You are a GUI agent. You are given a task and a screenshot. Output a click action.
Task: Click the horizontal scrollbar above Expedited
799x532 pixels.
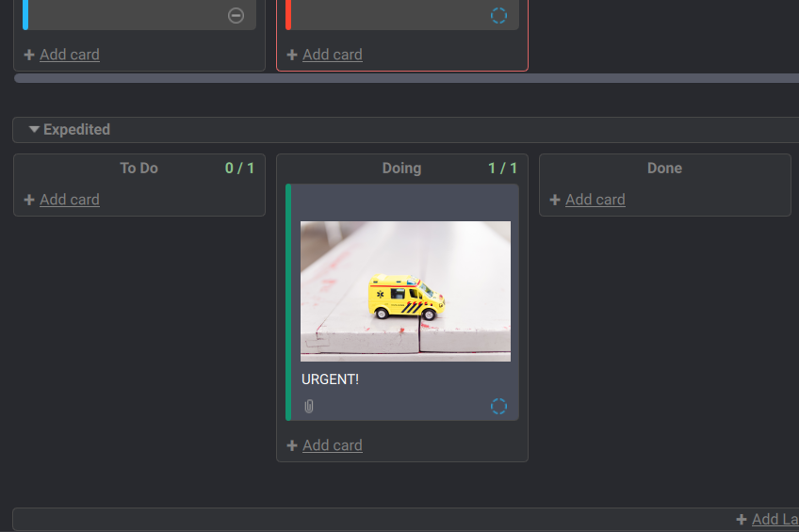click(x=406, y=78)
